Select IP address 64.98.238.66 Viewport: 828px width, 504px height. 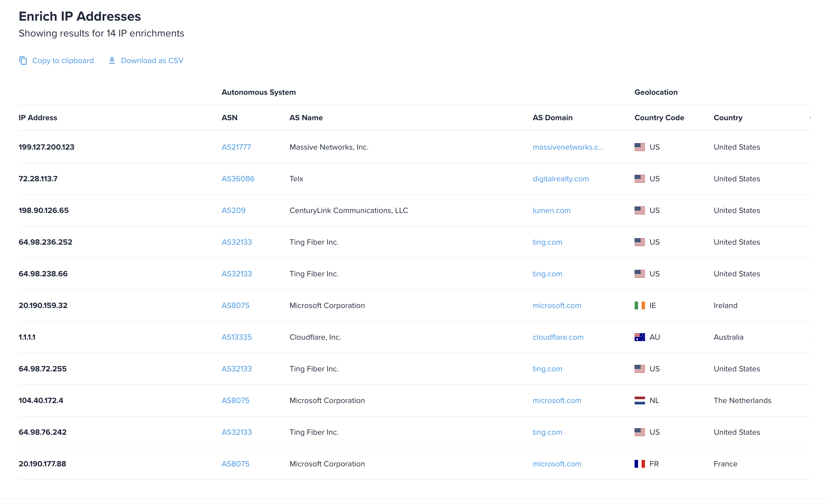point(43,274)
